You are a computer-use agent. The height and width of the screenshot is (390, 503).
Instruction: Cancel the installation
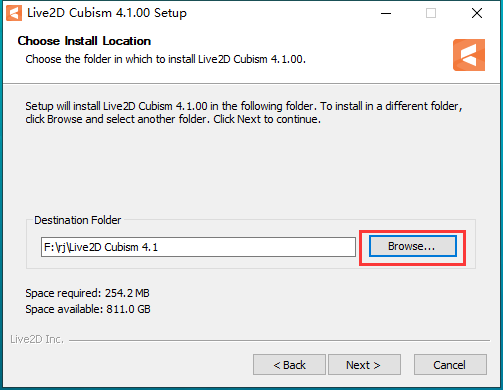point(450,365)
